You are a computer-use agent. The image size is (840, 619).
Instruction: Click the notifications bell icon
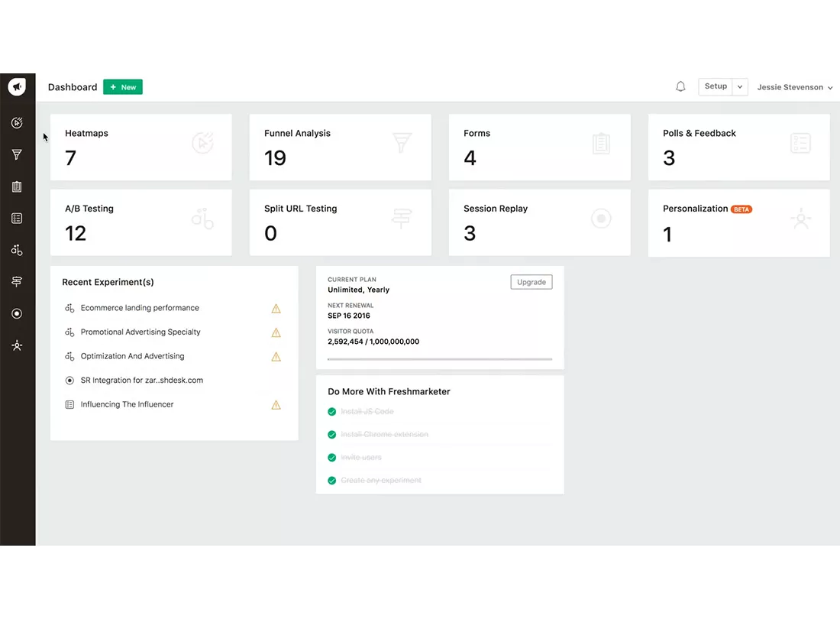680,86
